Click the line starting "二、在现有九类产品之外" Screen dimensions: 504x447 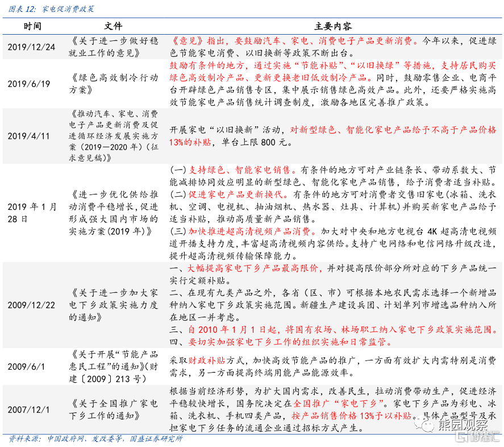coord(333,305)
